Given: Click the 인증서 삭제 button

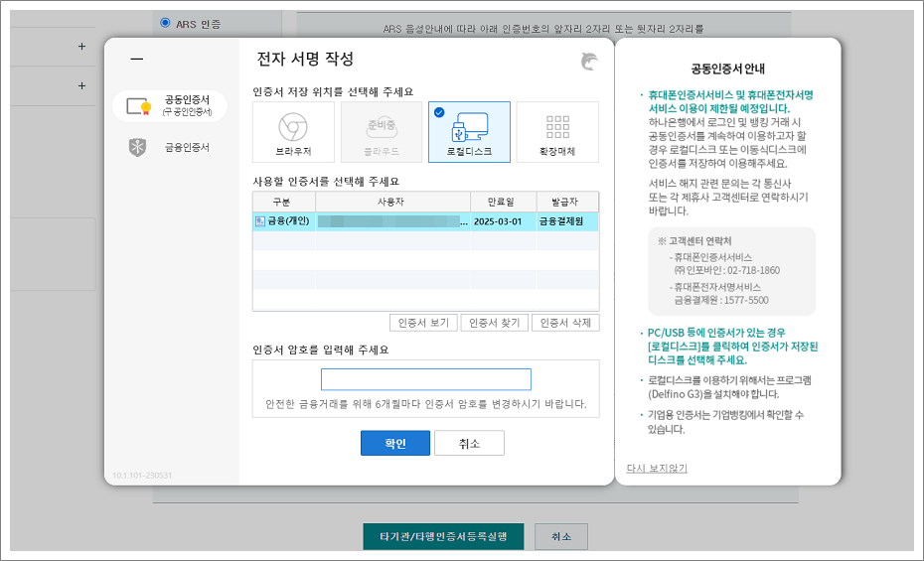Looking at the screenshot, I should coord(565,323).
